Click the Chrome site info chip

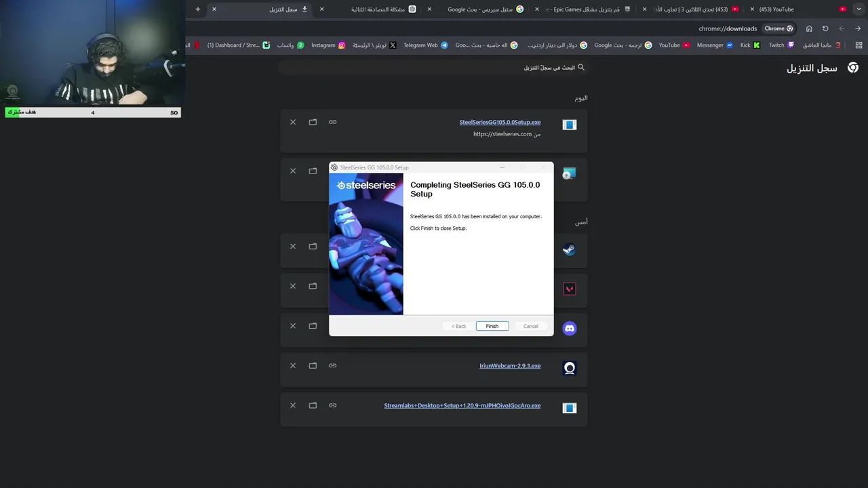coord(779,28)
